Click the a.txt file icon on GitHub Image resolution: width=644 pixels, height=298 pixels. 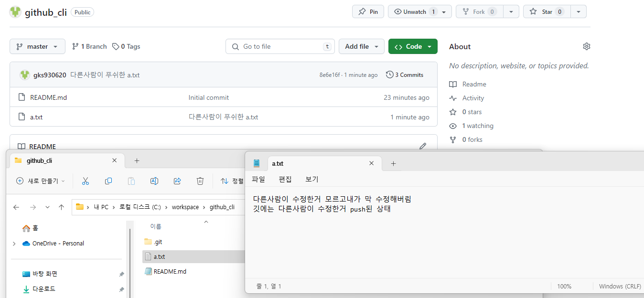click(21, 117)
